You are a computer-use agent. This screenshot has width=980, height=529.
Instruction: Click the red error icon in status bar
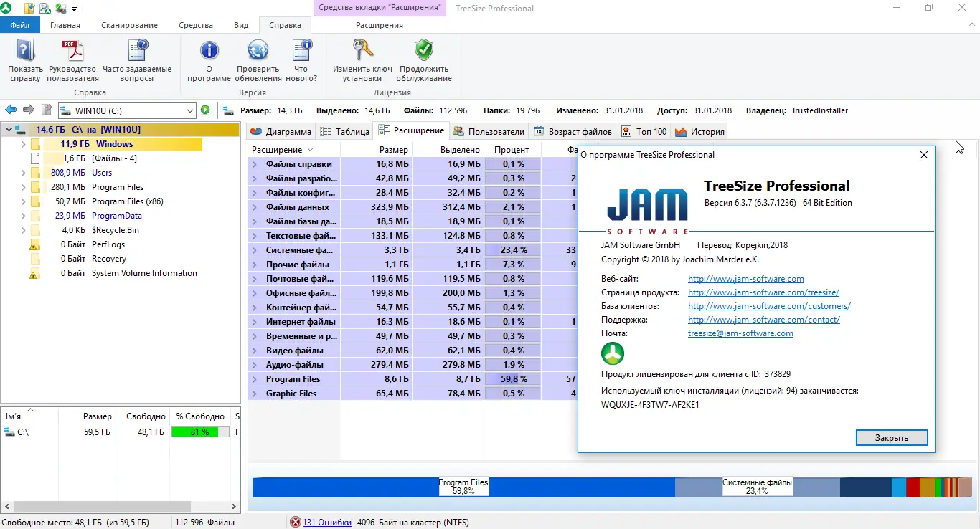click(x=295, y=523)
